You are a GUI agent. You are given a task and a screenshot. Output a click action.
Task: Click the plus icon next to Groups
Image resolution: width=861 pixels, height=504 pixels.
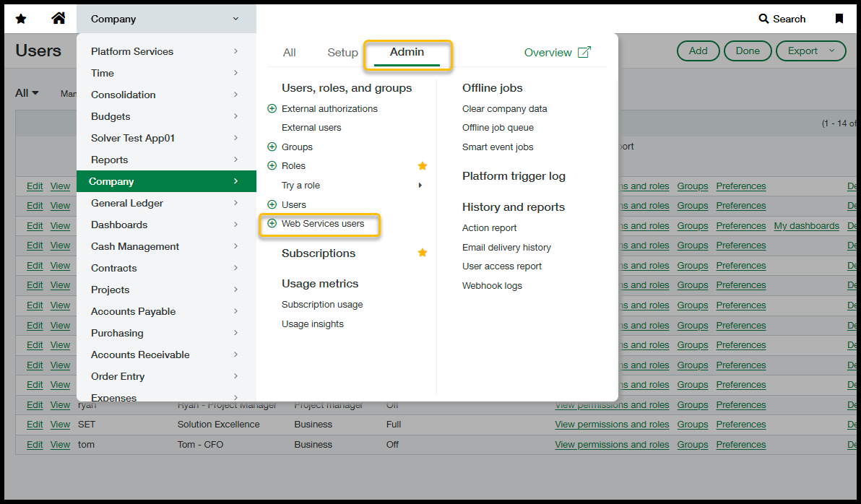pos(272,147)
